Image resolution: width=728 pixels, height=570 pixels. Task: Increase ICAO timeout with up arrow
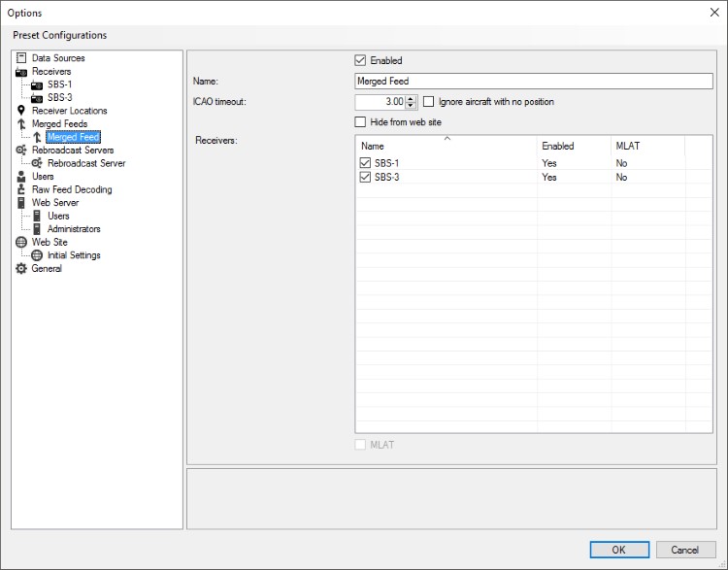pyautogui.click(x=411, y=98)
